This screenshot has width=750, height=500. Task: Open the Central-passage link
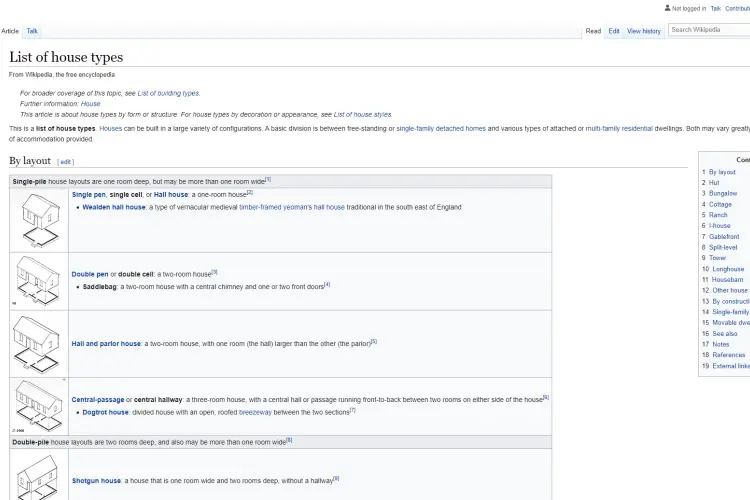(98, 400)
